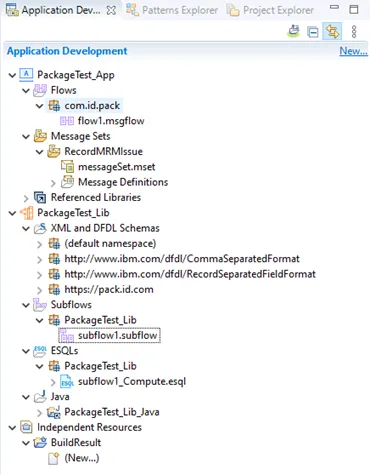
Task: Click the subflow1.subflow file icon
Action: click(67, 335)
